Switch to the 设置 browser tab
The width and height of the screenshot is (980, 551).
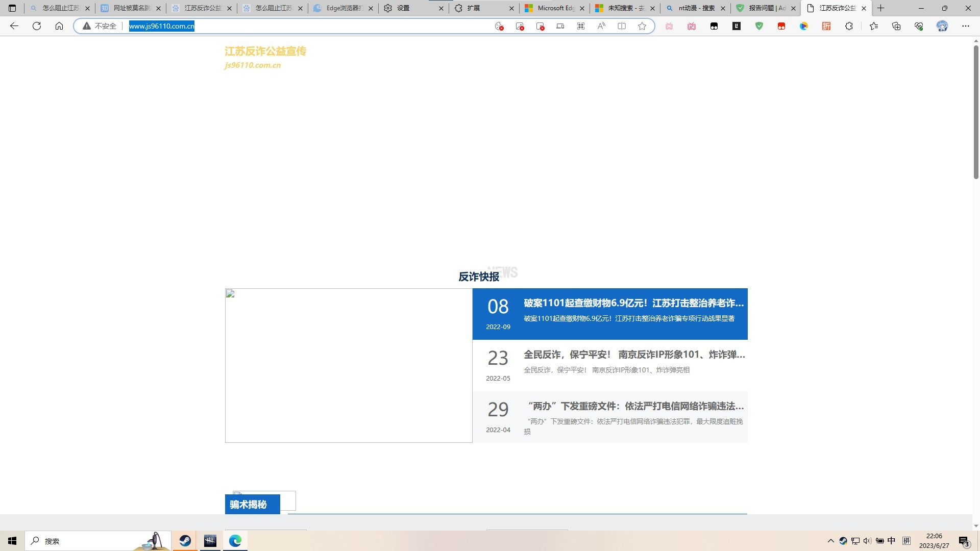tap(403, 8)
